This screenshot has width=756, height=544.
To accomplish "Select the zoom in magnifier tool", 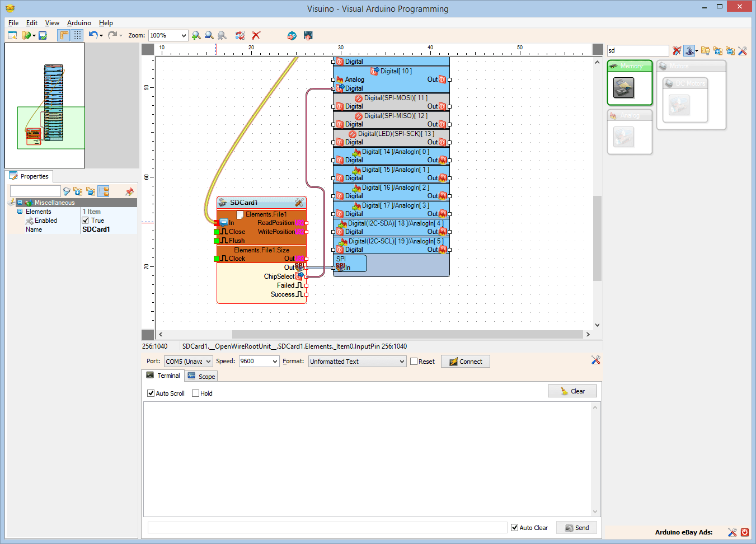I will click(196, 35).
